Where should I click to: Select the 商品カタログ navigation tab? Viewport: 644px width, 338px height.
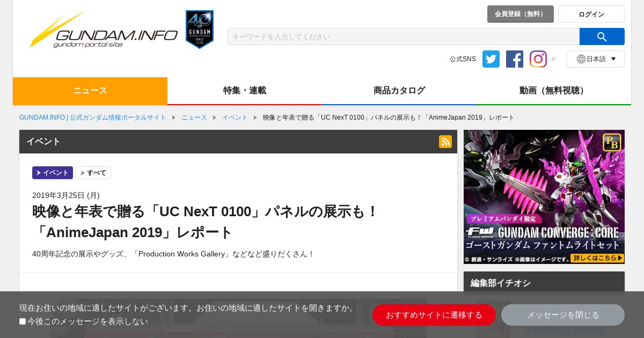coord(399,91)
